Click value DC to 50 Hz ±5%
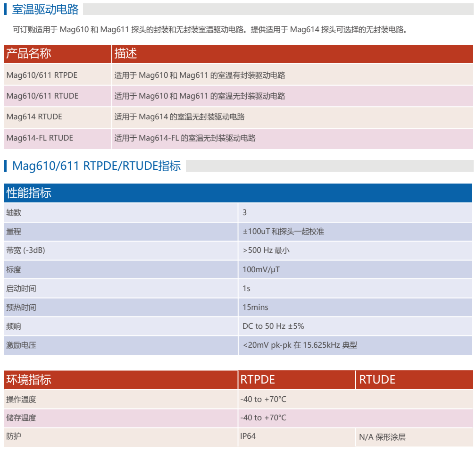Image resolution: width=476 pixels, height=451 pixels. [273, 326]
